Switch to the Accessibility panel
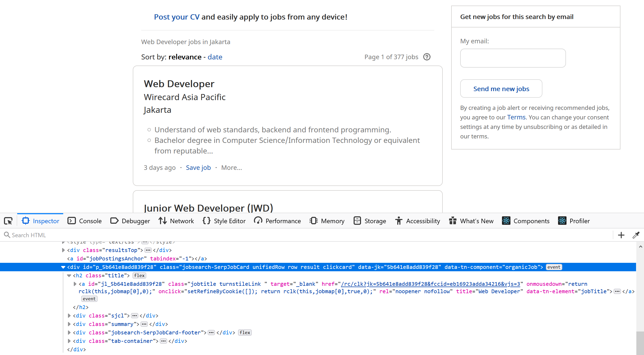Viewport: 644px width, 355px height. (417, 221)
